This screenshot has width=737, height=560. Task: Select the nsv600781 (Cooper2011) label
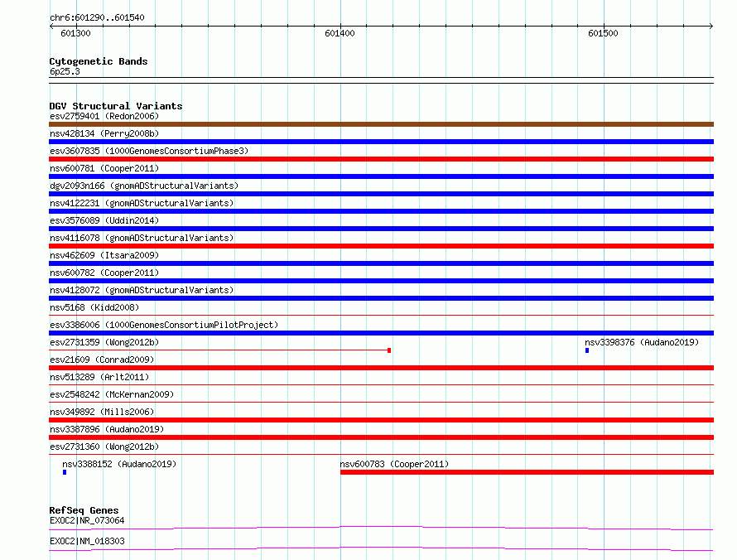tap(104, 168)
